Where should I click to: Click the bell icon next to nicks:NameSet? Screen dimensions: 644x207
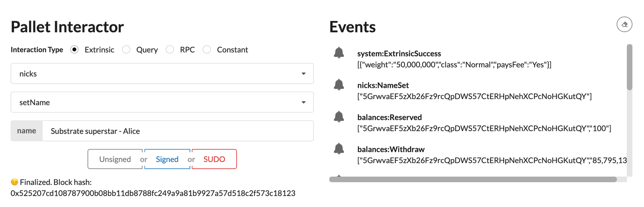coord(339,85)
